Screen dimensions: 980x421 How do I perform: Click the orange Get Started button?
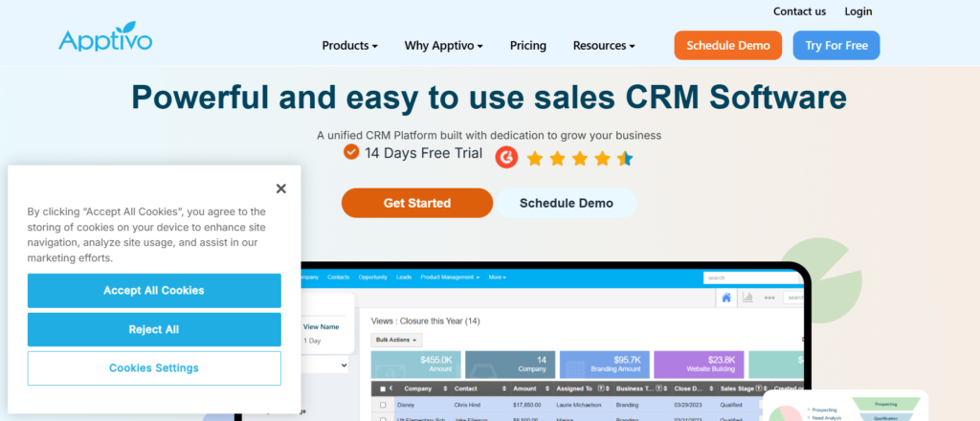pos(417,203)
